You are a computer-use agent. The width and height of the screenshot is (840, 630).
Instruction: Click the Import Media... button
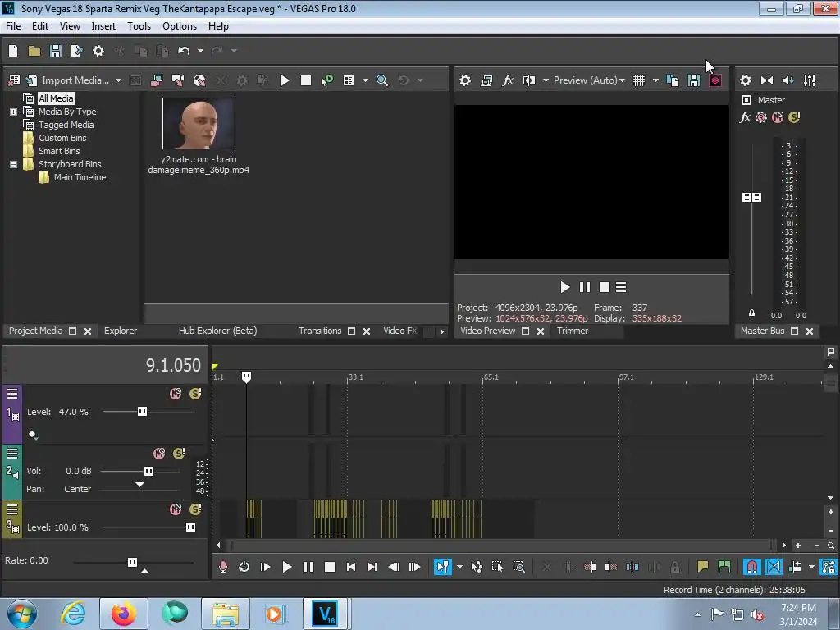coord(69,80)
